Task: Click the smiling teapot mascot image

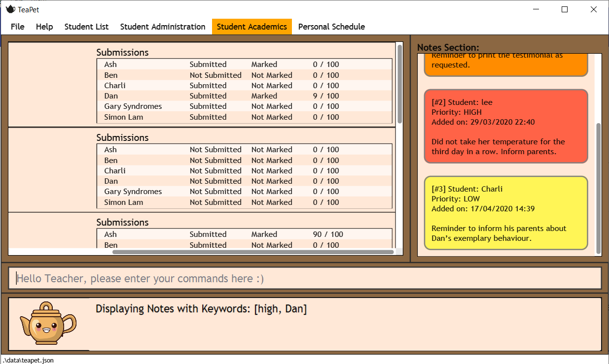Action: 48,323
